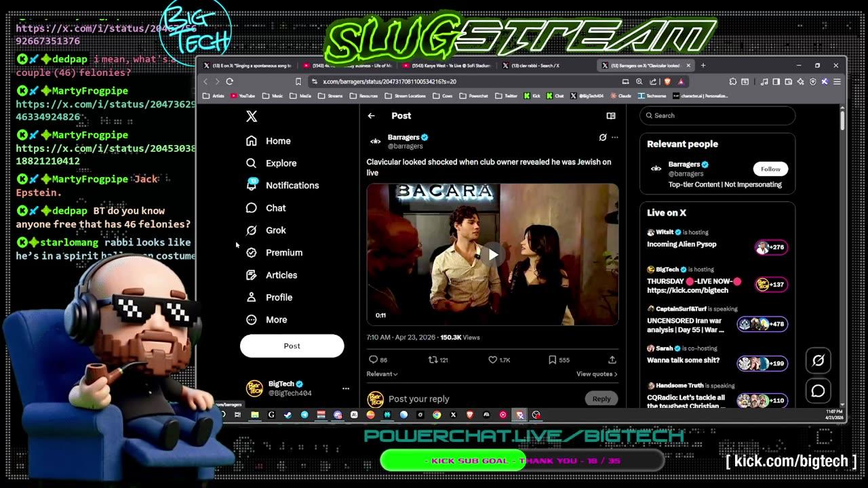
Task: Open View quotes link
Action: point(597,374)
